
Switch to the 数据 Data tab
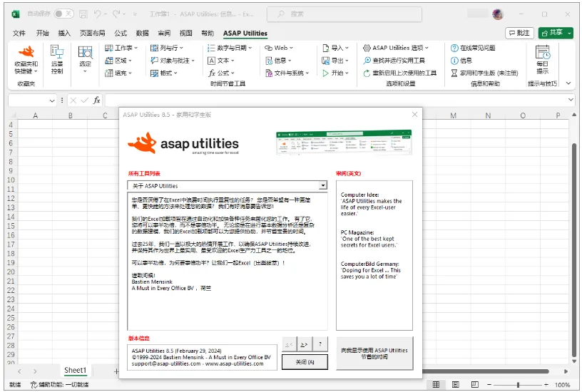(x=142, y=33)
